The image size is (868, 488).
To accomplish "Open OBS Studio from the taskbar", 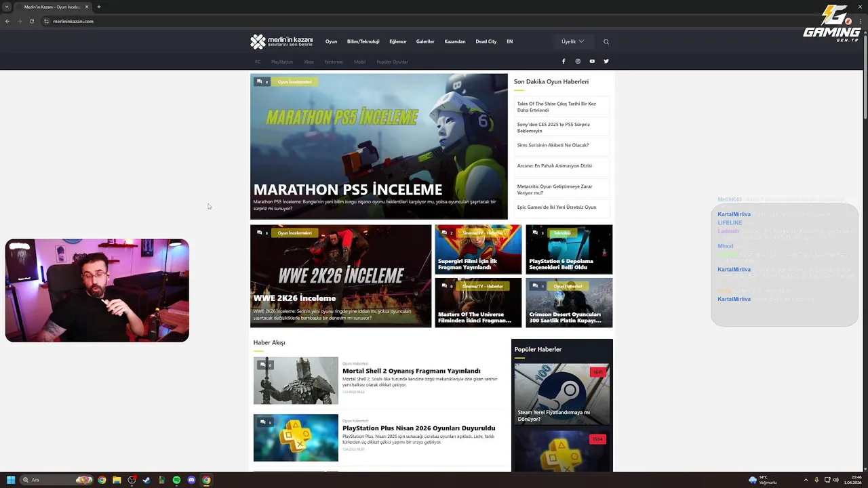I will 132,480.
